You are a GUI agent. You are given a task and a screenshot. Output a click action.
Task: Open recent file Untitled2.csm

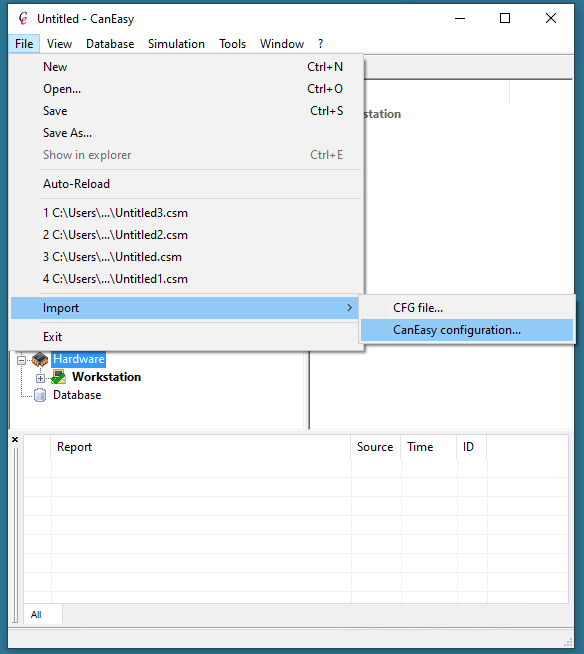click(186, 235)
